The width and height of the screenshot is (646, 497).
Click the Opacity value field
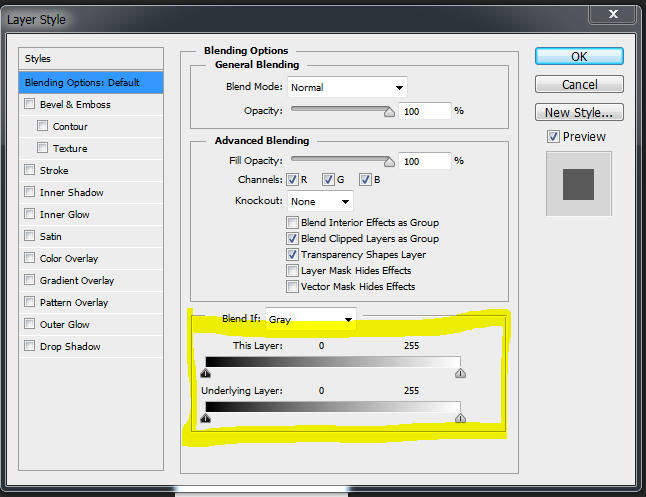coord(425,111)
